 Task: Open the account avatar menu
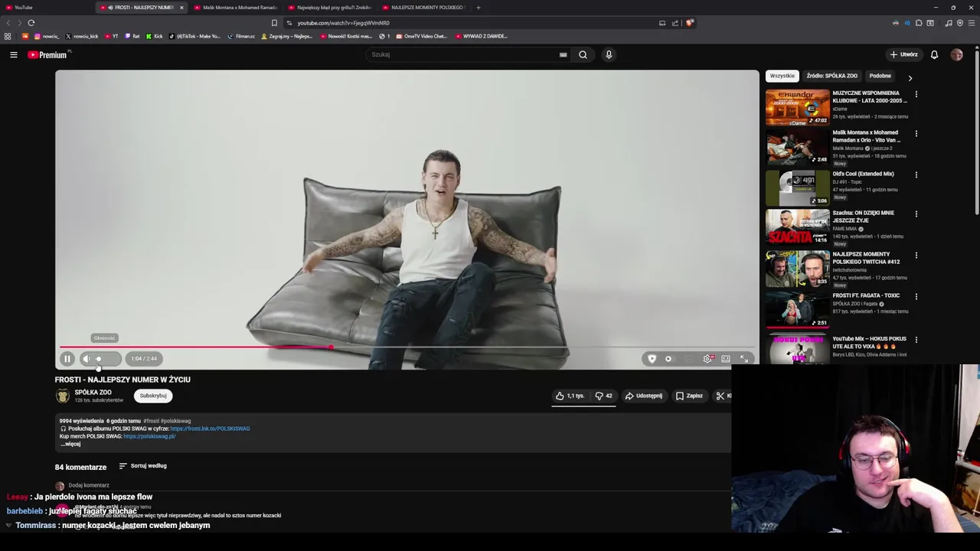(x=956, y=54)
